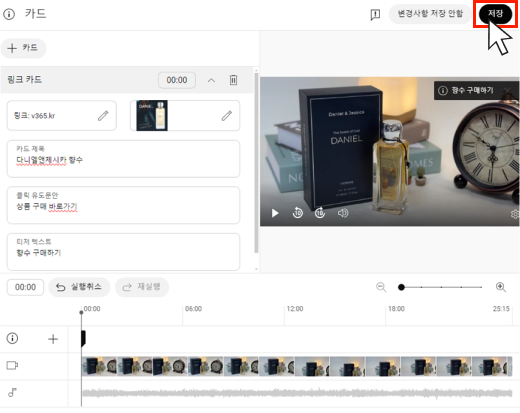The width and height of the screenshot is (520, 413).
Task: Click the 카드 제목 text field
Action: tap(123, 159)
